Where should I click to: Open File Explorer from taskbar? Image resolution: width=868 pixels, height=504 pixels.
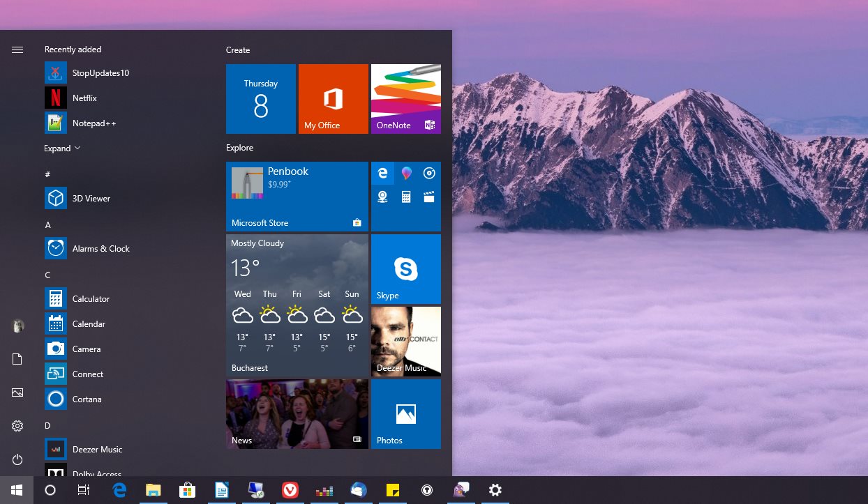[x=153, y=490]
